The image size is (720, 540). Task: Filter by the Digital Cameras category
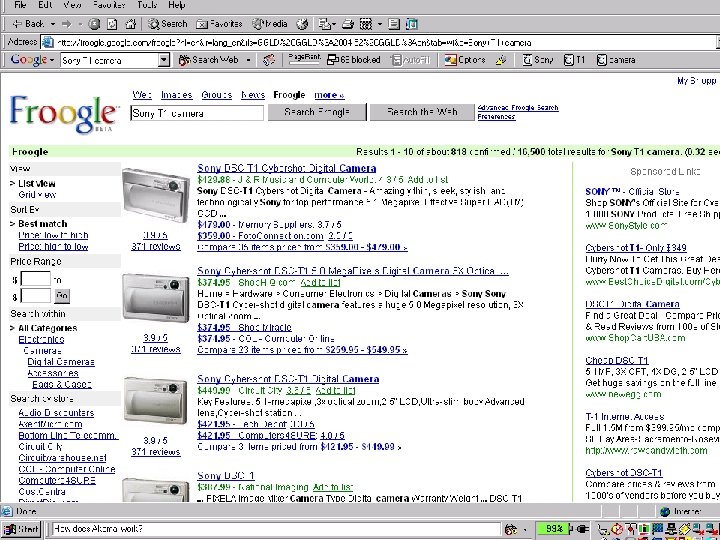click(x=61, y=362)
